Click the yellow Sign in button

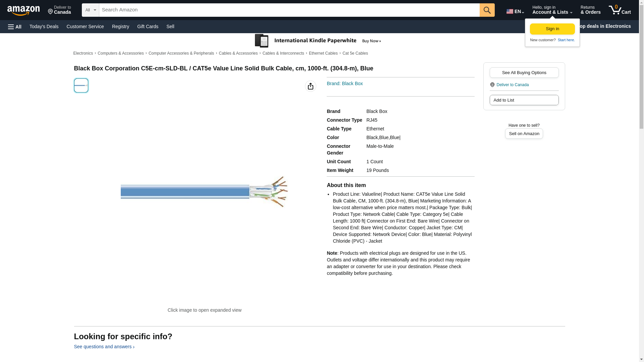tap(552, 29)
